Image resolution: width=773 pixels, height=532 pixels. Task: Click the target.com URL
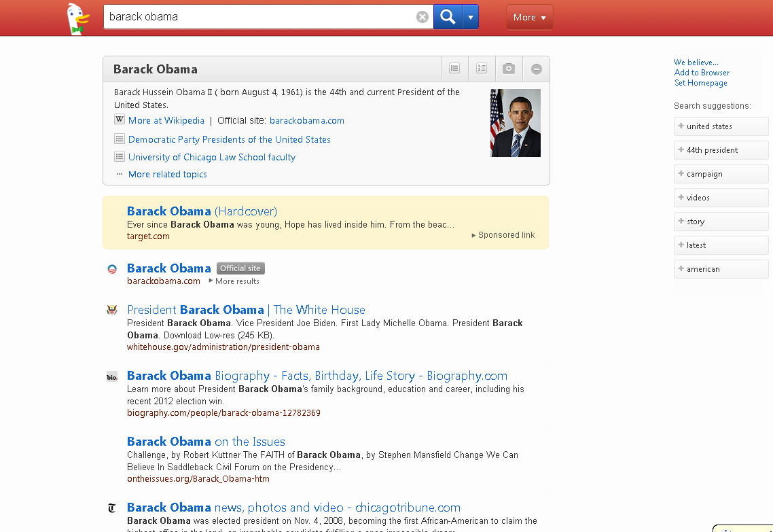click(x=148, y=236)
